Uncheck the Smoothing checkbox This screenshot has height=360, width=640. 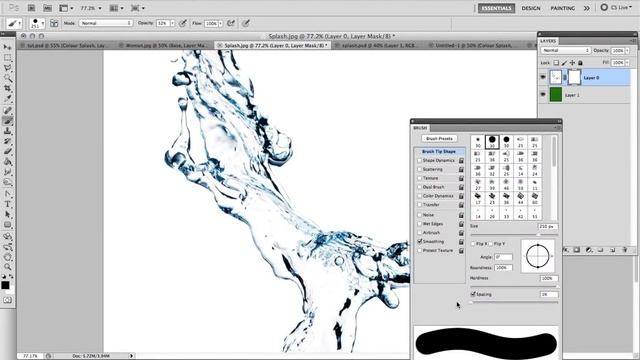pos(419,242)
